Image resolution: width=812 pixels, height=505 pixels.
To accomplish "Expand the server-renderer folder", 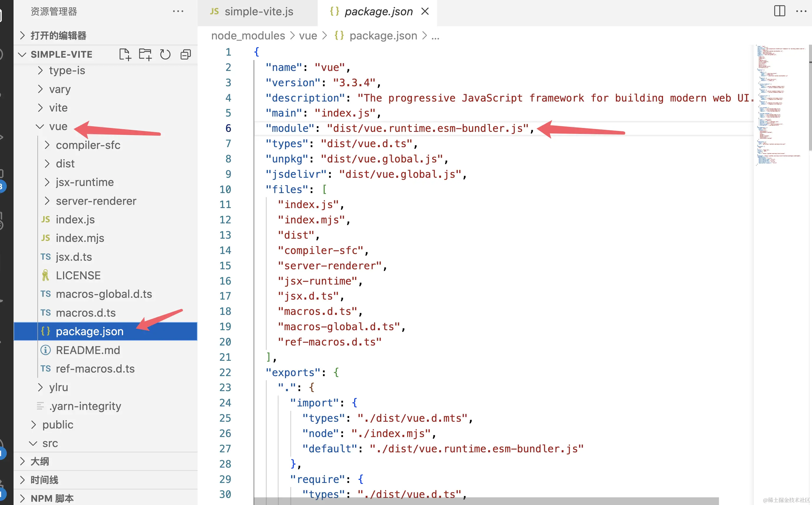I will click(x=106, y=201).
